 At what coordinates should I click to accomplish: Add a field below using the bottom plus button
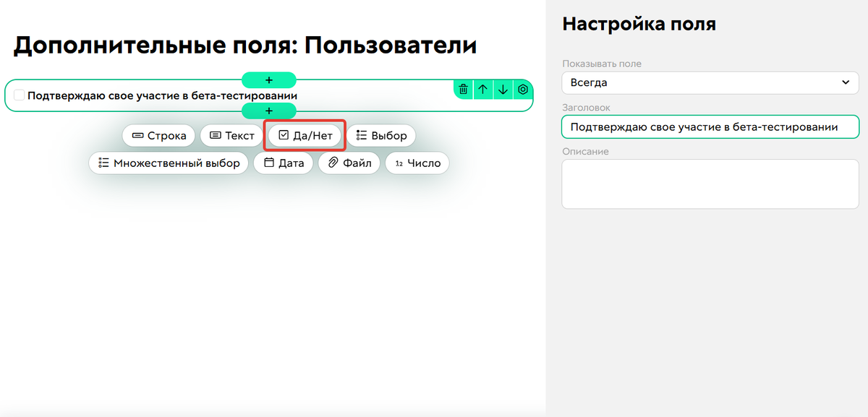point(268,111)
